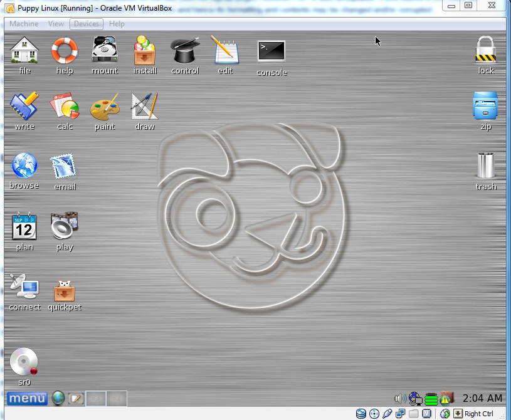Click the VirtualBox virtualization V chip indicator

426,414
